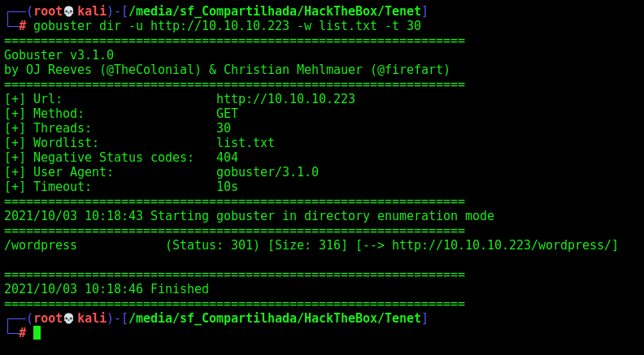Click the red hash before gobuster command
644x355 pixels.
23,26
